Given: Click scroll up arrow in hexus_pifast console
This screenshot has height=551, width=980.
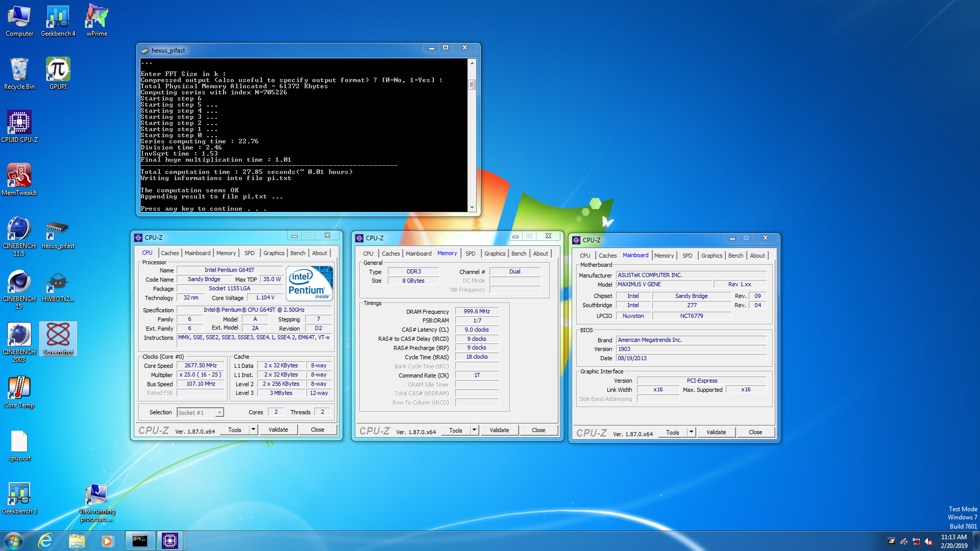Looking at the screenshot, I should click(x=472, y=63).
